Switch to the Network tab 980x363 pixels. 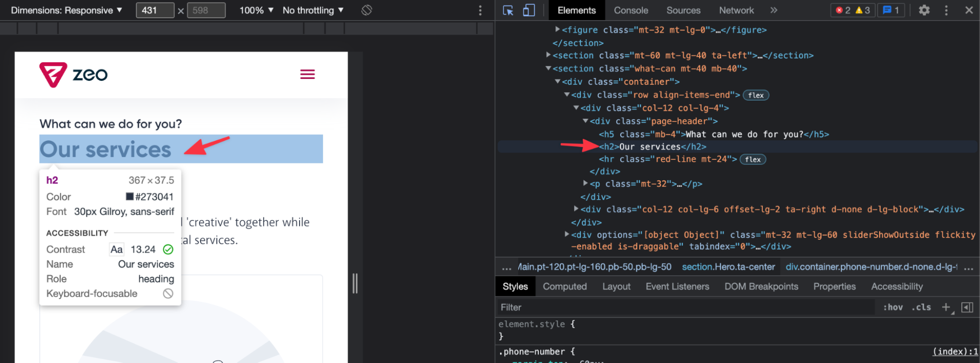pos(736,10)
